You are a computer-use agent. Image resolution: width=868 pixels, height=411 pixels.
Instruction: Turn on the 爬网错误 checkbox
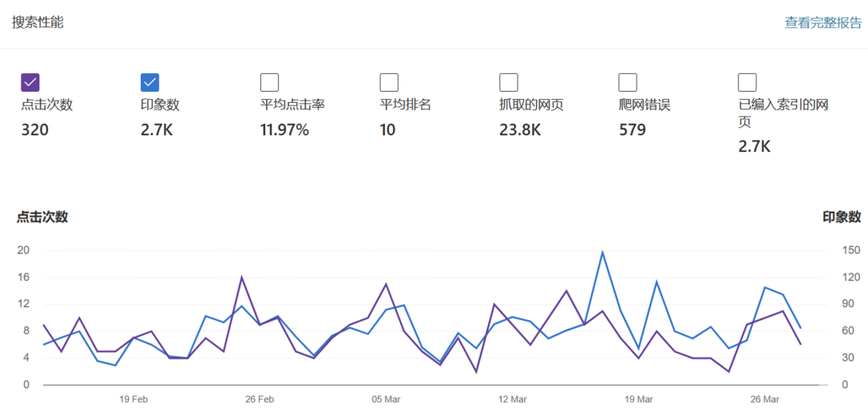point(628,82)
